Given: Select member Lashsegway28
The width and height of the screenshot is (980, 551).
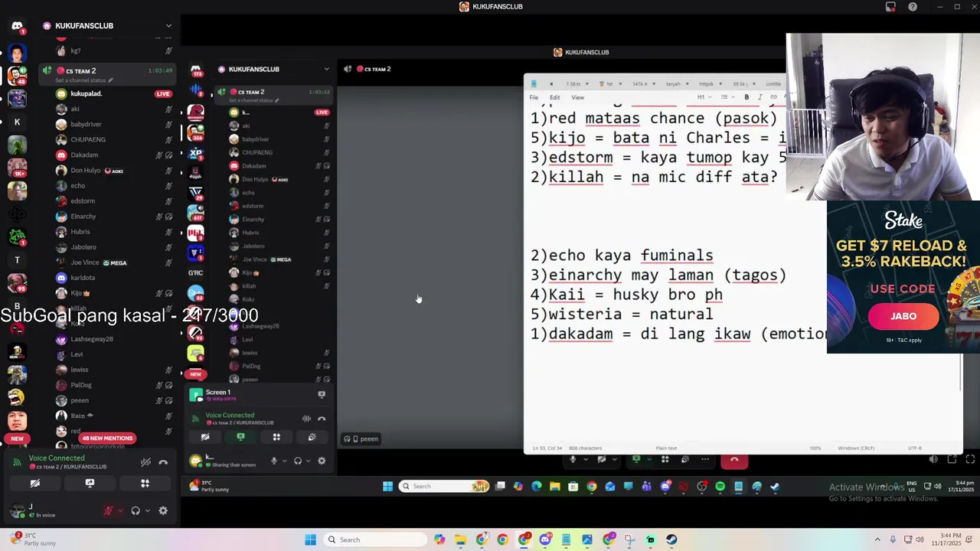Looking at the screenshot, I should (x=92, y=339).
